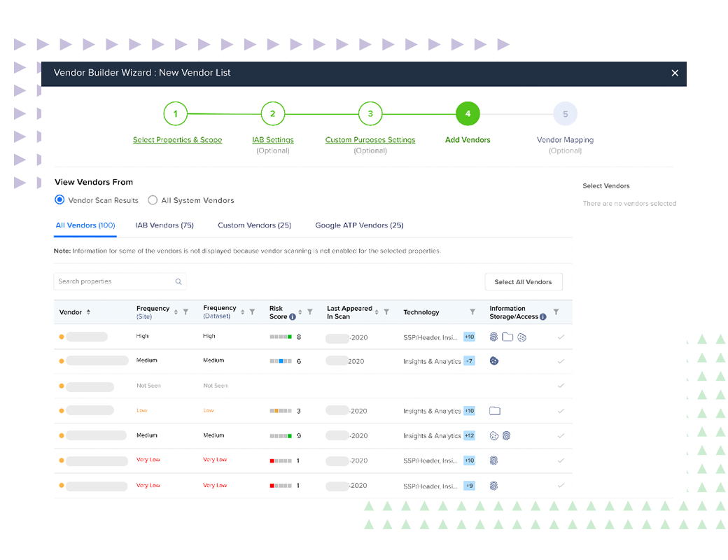The image size is (728, 560).
Task: Sort by Frequency (Site) column
Action: pos(176,312)
